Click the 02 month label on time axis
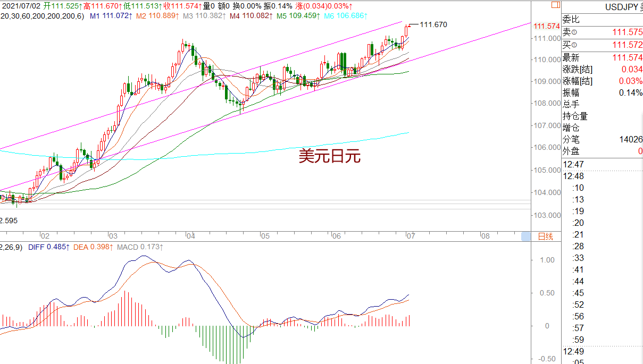643x364 pixels. (45, 235)
